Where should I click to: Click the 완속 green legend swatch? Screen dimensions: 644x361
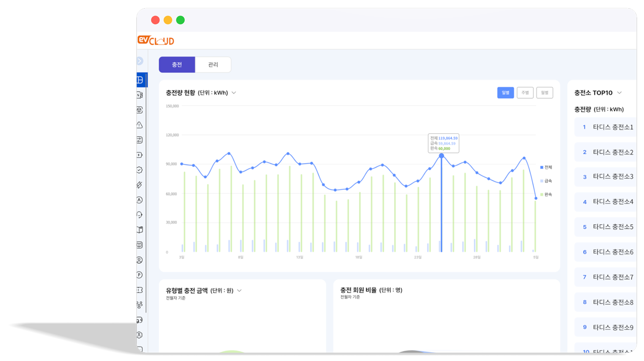[x=542, y=195]
